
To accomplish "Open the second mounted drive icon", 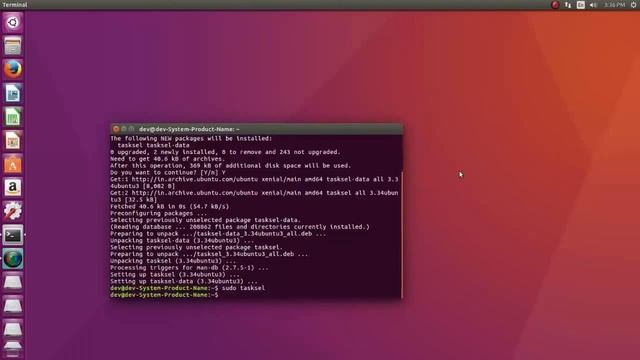I will pos(13,306).
